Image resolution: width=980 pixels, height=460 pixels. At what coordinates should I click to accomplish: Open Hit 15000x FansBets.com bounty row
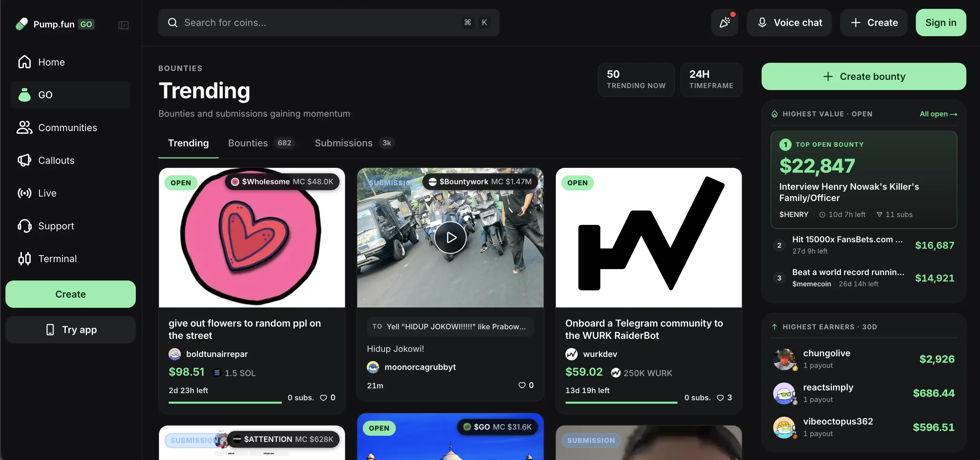coord(863,245)
